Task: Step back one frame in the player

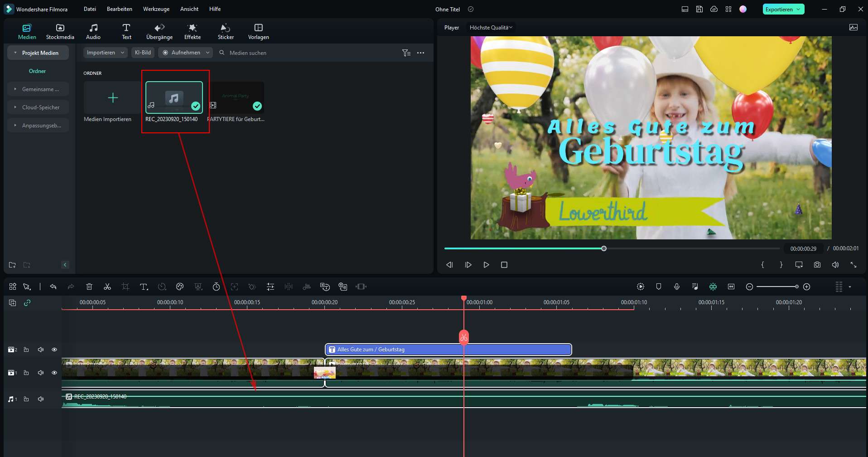Action: pyautogui.click(x=449, y=265)
